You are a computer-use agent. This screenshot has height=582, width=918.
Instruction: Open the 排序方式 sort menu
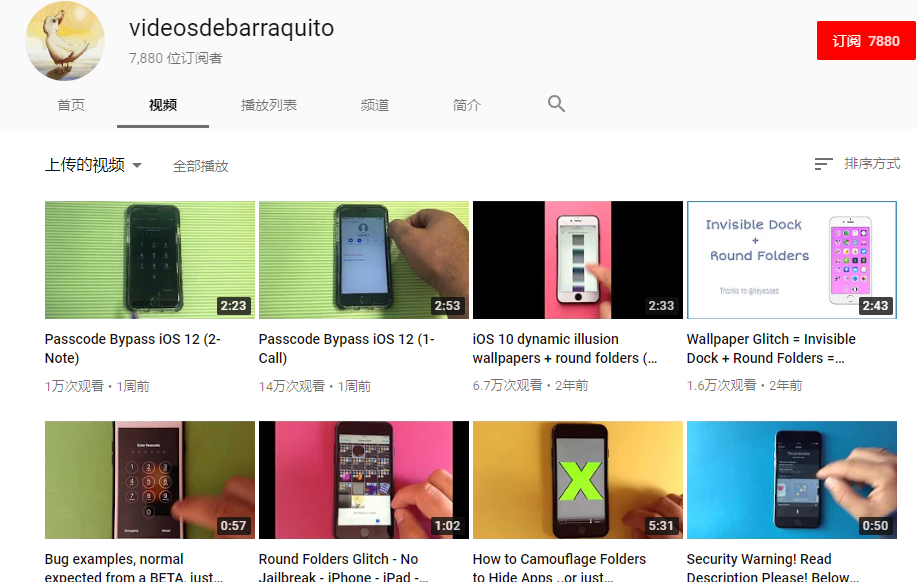click(x=857, y=163)
